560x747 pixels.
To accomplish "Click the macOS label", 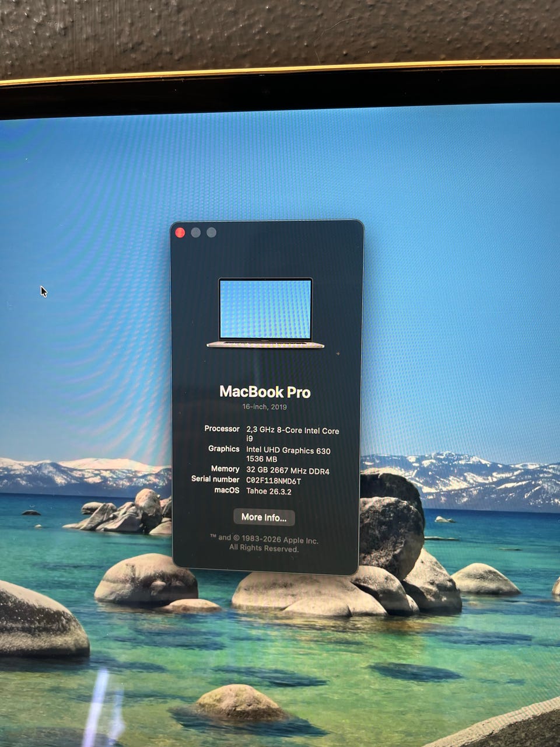I will pos(227,490).
